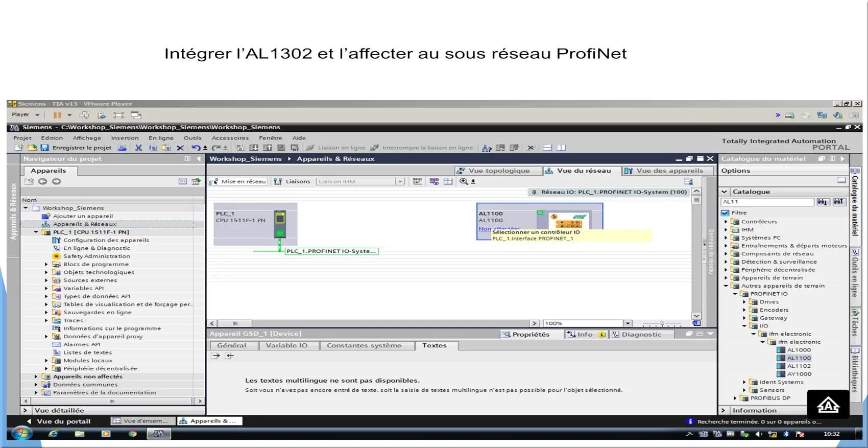
Task: Click the Non affectée link on AL1100
Action: click(x=499, y=229)
